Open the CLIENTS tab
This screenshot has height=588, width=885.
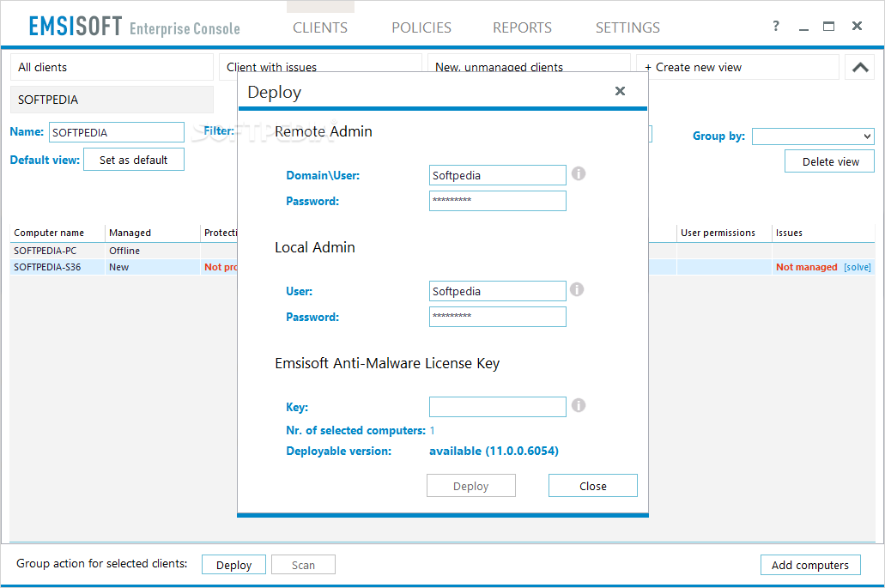point(320,27)
